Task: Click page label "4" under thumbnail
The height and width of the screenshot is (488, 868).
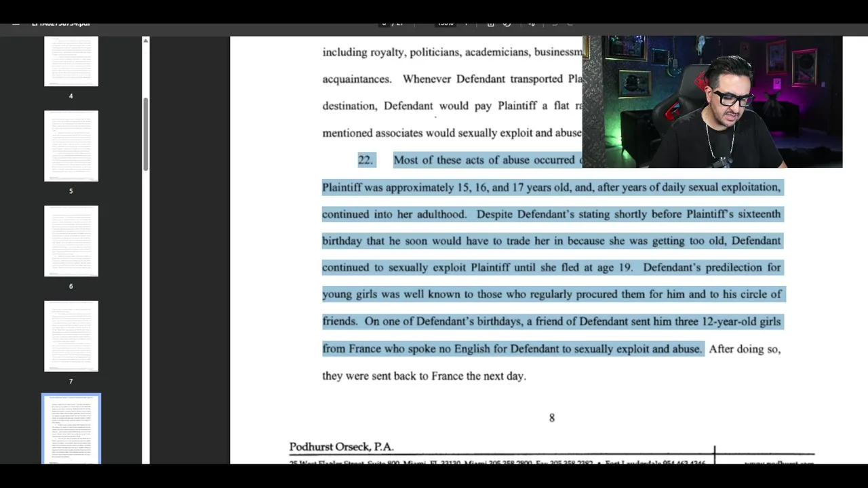Action: pyautogui.click(x=71, y=96)
